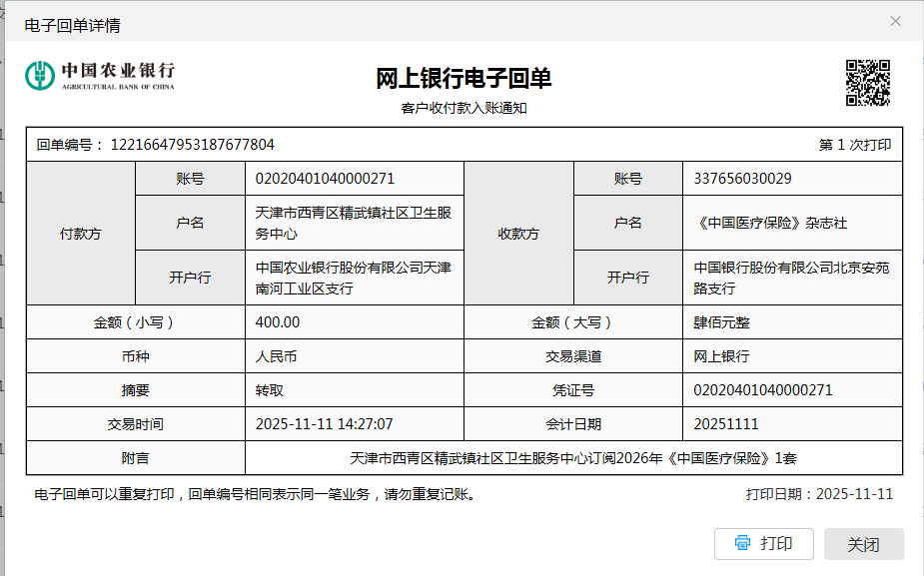
Task: Click the transaction time 2025-11-11 14:27:07
Action: click(x=324, y=424)
